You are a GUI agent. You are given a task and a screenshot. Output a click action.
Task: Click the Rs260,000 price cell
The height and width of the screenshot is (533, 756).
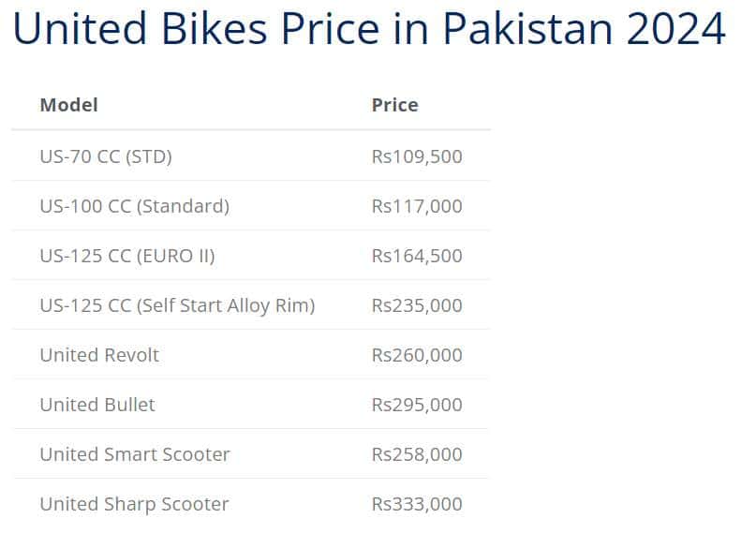[x=417, y=355]
